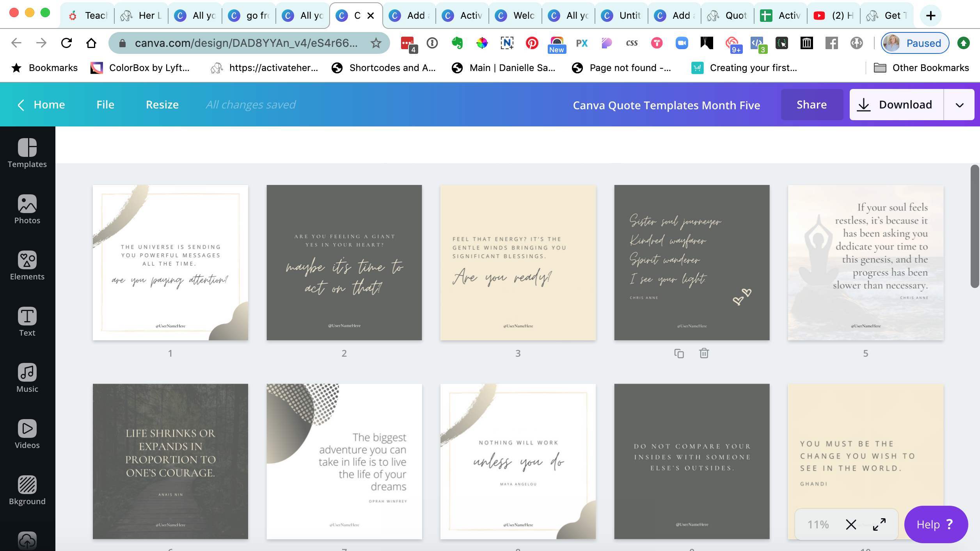The height and width of the screenshot is (551, 980).
Task: Open the Bkground panel
Action: (x=27, y=490)
